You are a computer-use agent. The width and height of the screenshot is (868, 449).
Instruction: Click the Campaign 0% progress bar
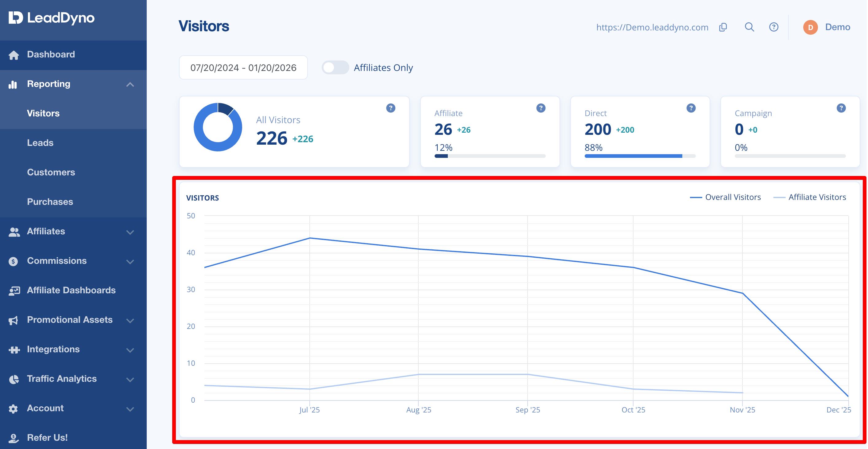click(791, 156)
